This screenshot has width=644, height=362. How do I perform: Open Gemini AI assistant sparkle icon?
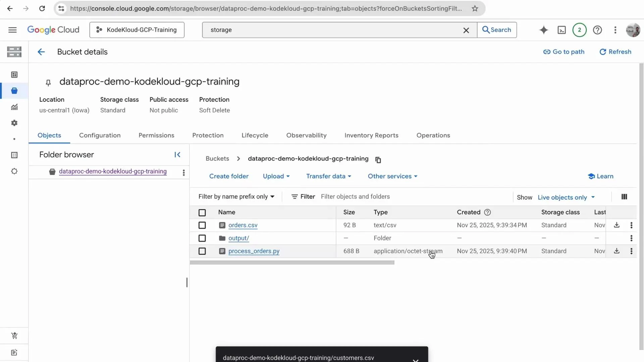[543, 30]
